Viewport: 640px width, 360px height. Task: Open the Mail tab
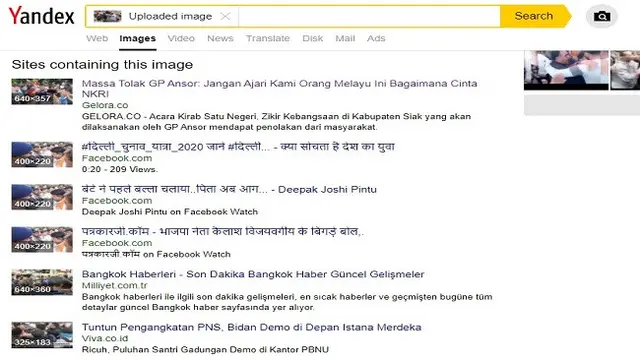(345, 38)
